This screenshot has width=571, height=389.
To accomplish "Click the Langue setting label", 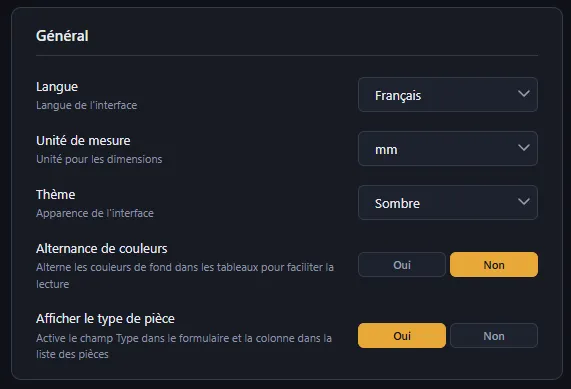I will (x=57, y=87).
